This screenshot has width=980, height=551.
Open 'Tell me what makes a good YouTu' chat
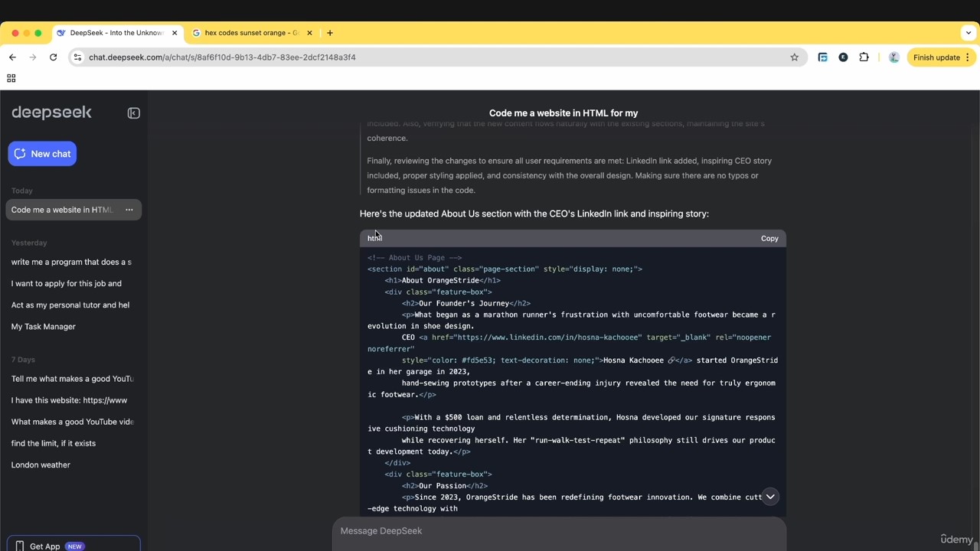[71, 379]
